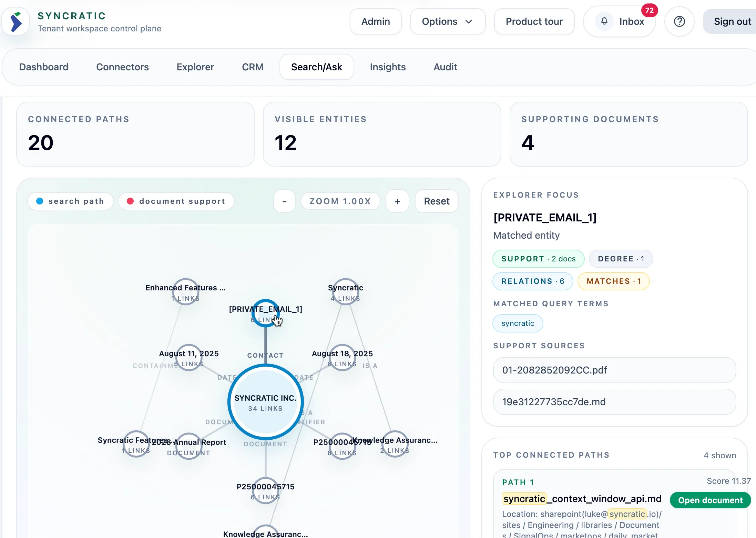756x538 pixels.
Task: Click the "4 shown" count text
Action: tap(719, 455)
